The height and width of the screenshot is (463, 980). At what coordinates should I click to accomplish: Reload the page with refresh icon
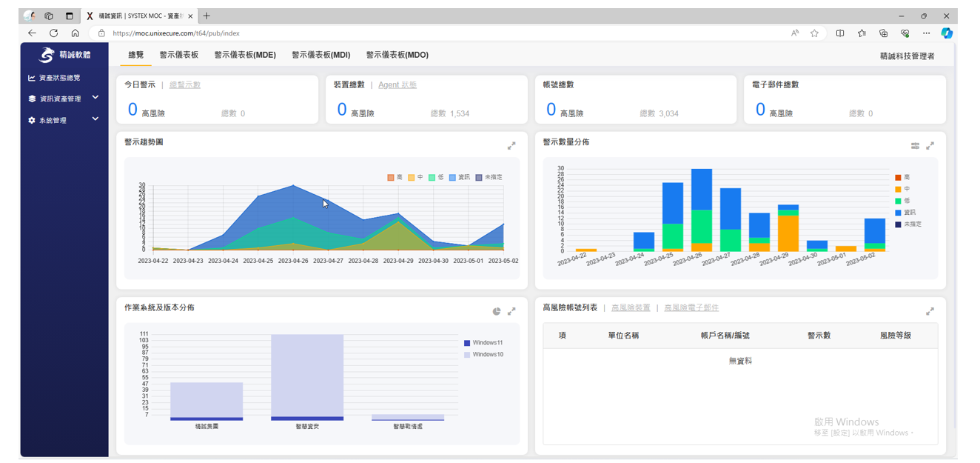coord(53,33)
